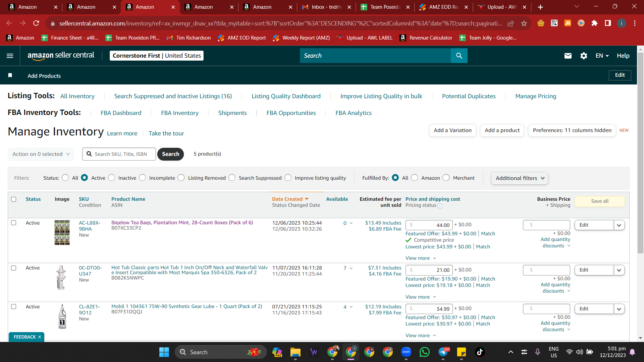Open Sticky Notes from taskbar
Image resolution: width=644 pixels, height=362 pixels.
pos(462,352)
